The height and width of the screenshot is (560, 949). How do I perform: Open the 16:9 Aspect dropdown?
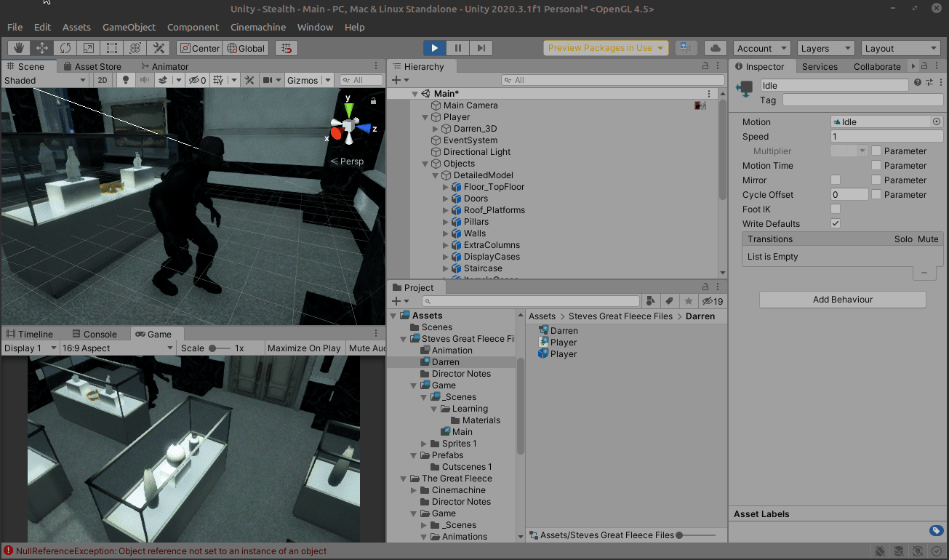(x=118, y=348)
